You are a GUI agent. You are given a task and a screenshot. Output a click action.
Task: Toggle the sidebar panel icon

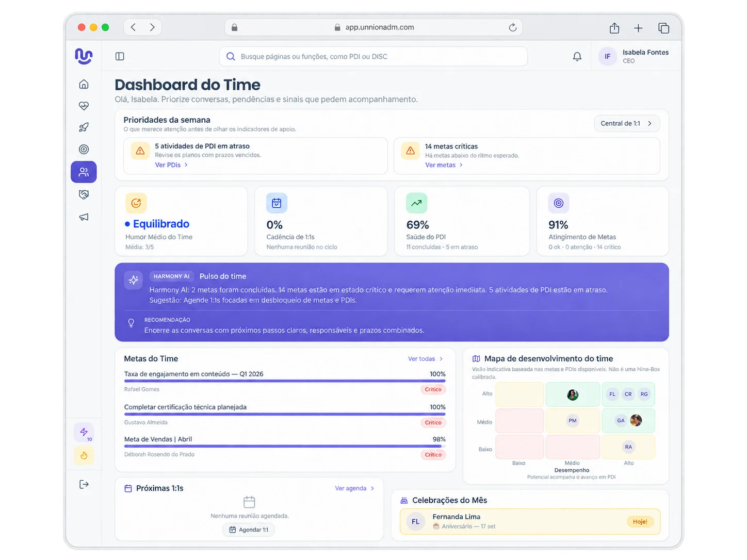click(x=120, y=56)
